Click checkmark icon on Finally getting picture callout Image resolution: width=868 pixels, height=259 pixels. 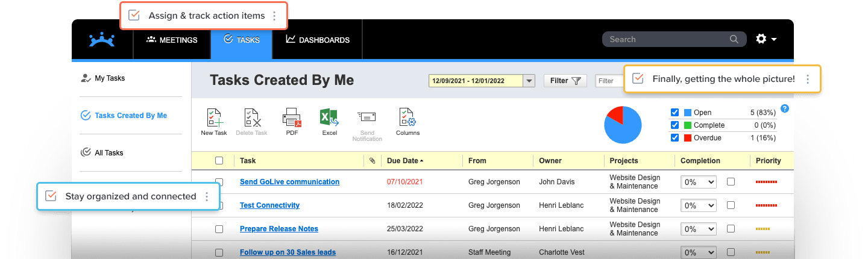pos(638,79)
